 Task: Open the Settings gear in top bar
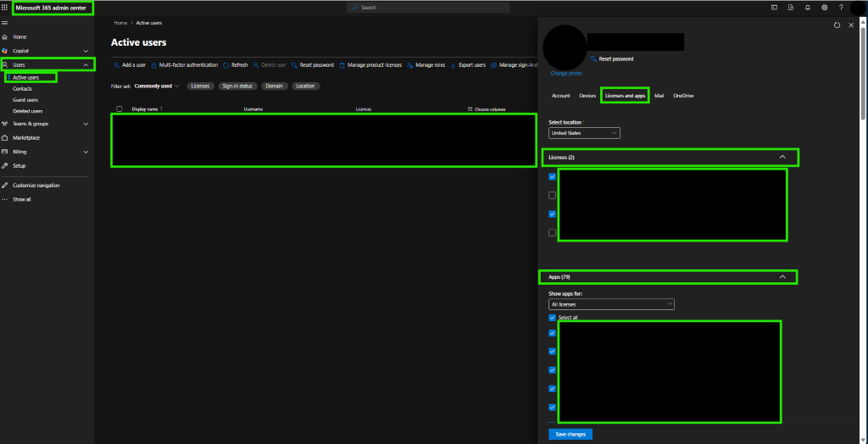[x=824, y=8]
